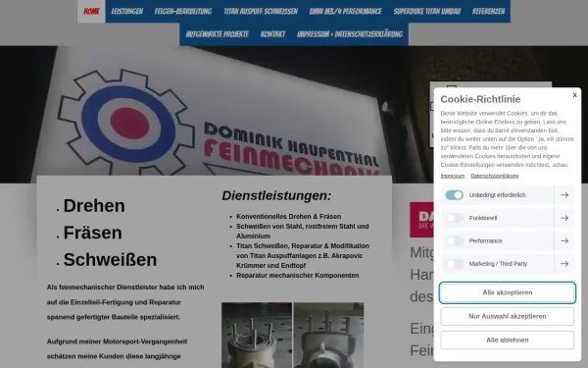Viewport: 588px width, 368px height.
Task: Go to Felgen-Bearbeitung page
Action: [x=183, y=11]
